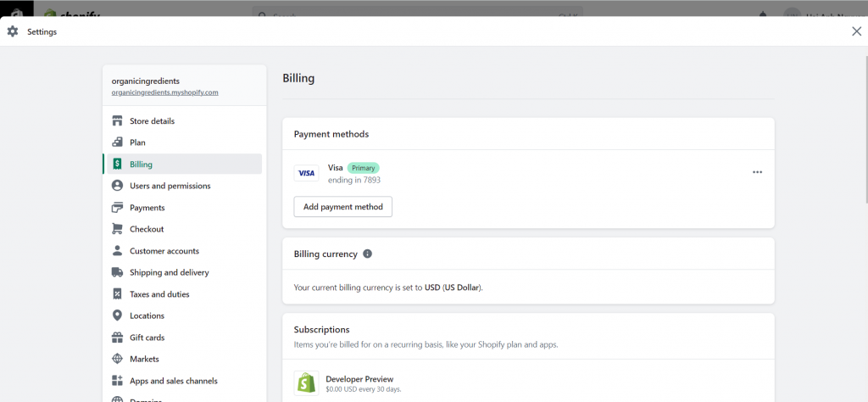The width and height of the screenshot is (868, 402).
Task: Click the Checkout cart icon
Action: (x=117, y=229)
